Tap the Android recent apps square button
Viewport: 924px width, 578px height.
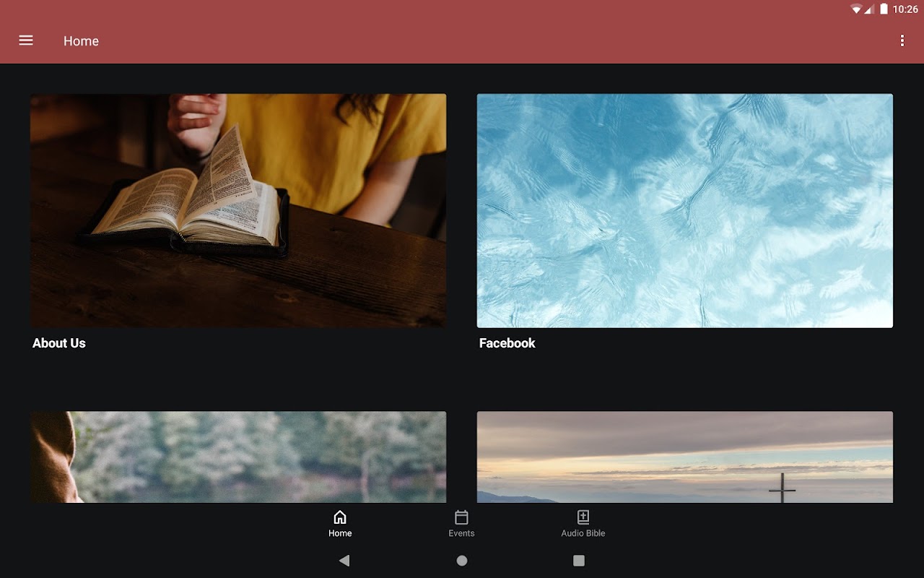[579, 561]
